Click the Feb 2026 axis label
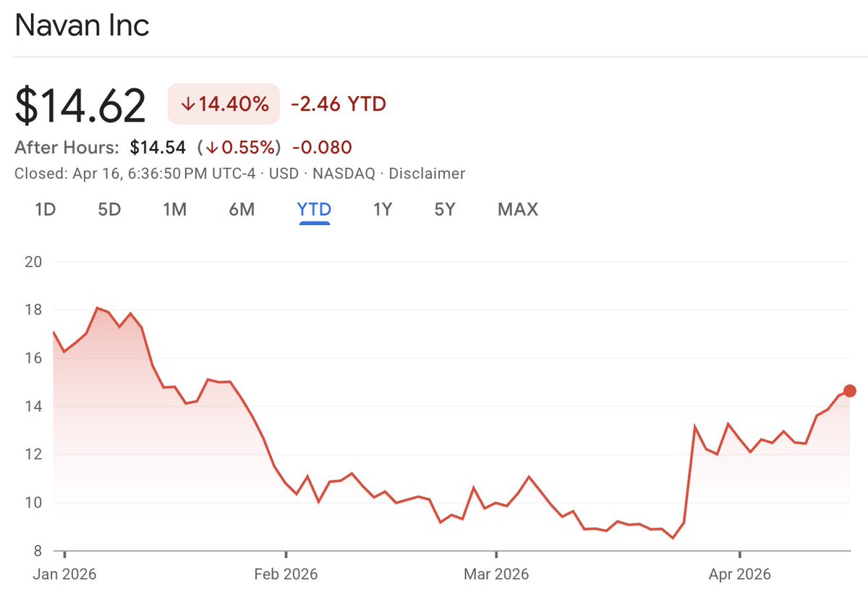Image resolution: width=868 pixels, height=600 pixels. [x=286, y=575]
